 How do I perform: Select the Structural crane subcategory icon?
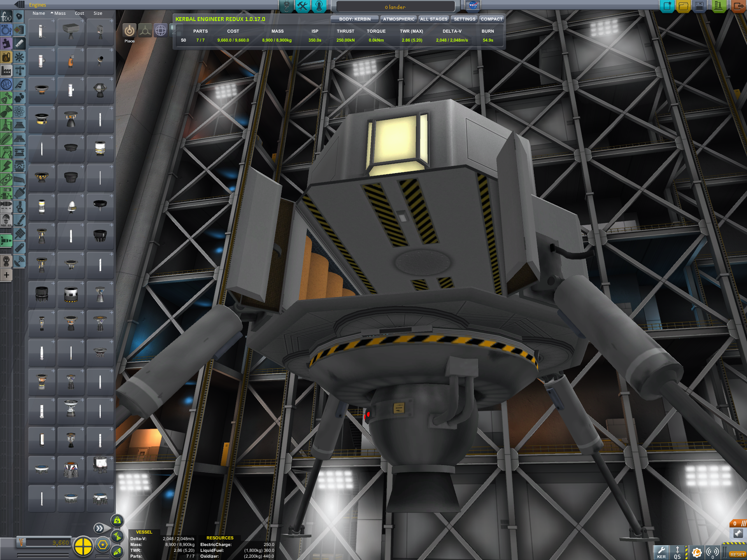pos(19,71)
